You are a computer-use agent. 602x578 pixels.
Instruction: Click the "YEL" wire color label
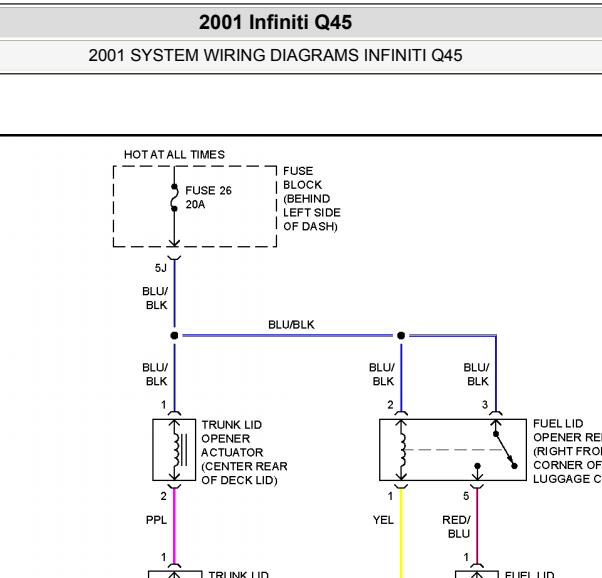[x=383, y=520]
